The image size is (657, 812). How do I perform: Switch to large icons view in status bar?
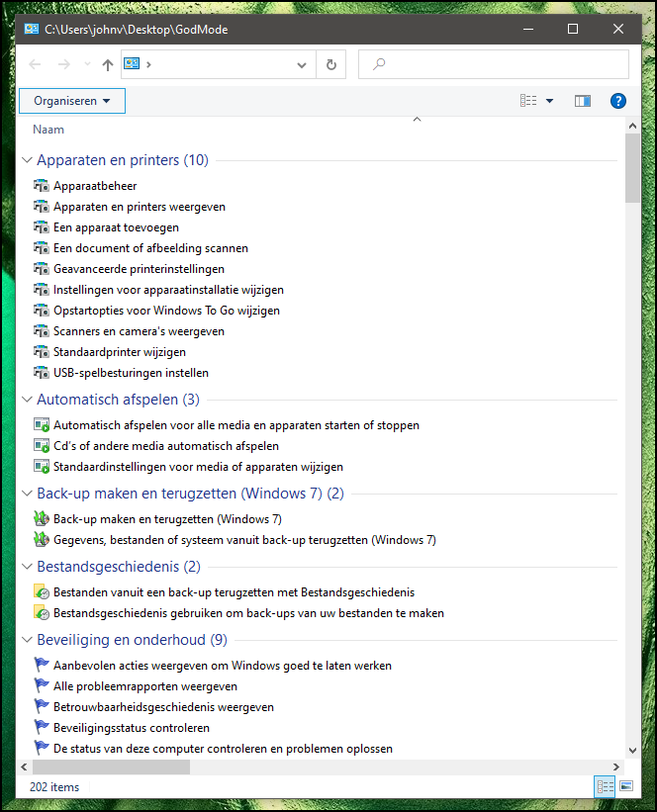(626, 786)
